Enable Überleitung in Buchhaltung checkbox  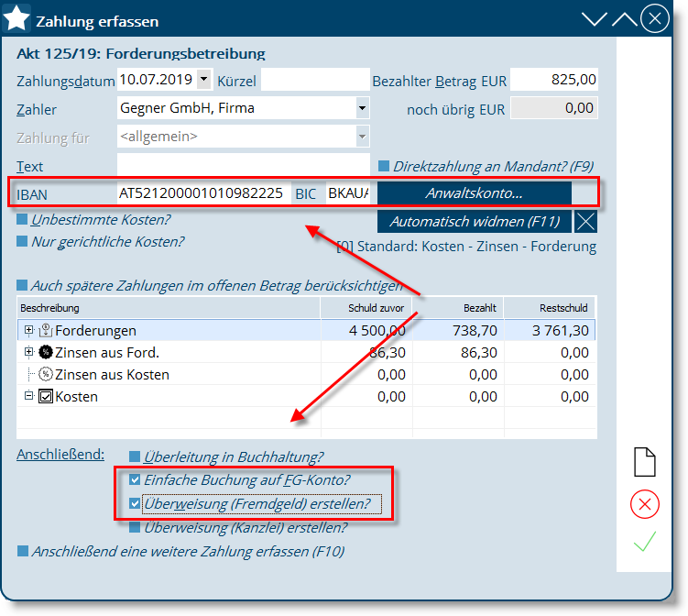point(135,456)
